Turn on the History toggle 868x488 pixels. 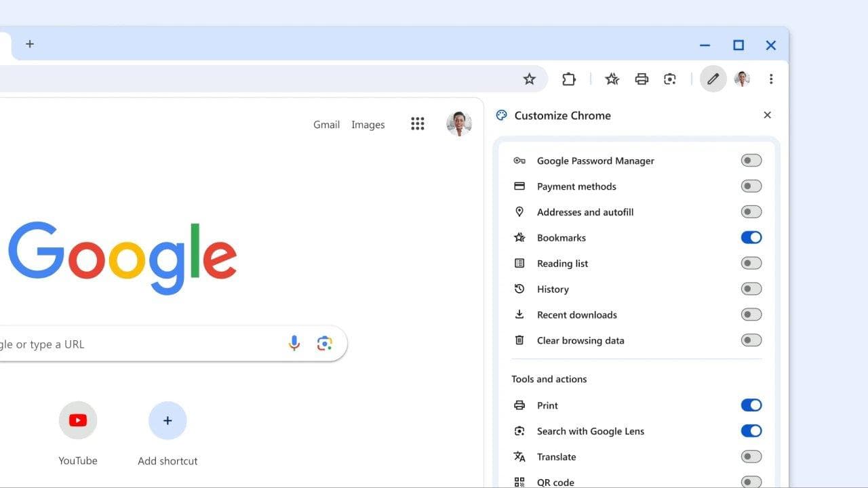[751, 289]
